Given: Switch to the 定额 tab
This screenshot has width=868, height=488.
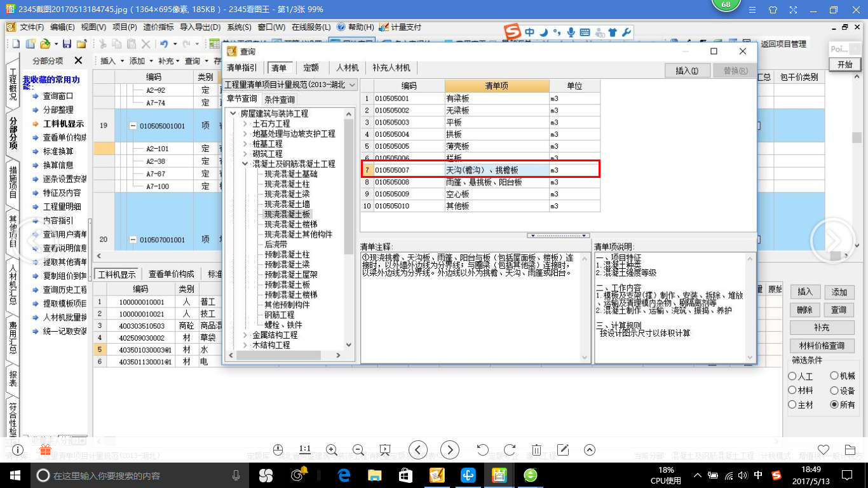Looking at the screenshot, I should click(x=311, y=68).
